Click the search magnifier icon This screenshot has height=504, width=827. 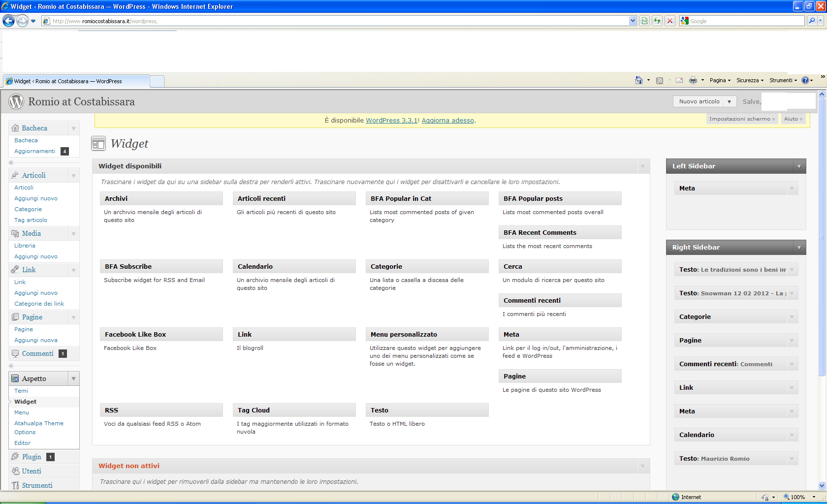coord(812,21)
